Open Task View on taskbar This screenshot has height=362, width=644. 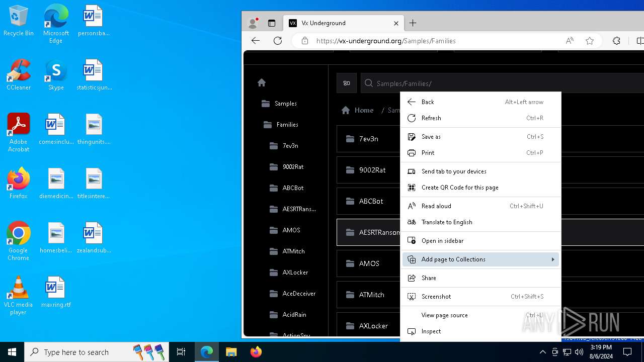click(x=181, y=352)
